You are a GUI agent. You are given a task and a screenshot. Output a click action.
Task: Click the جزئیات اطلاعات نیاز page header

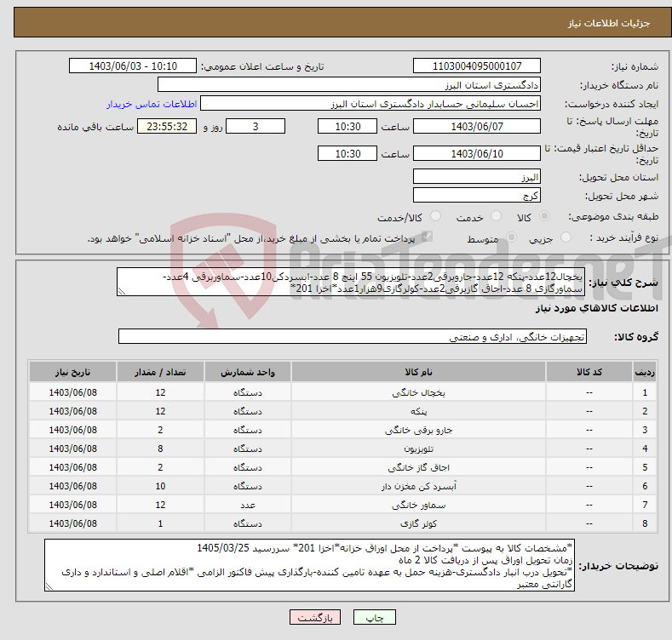609,23
